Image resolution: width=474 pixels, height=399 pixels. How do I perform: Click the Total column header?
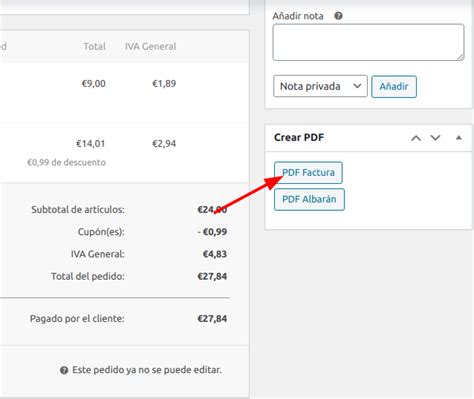[x=95, y=46]
